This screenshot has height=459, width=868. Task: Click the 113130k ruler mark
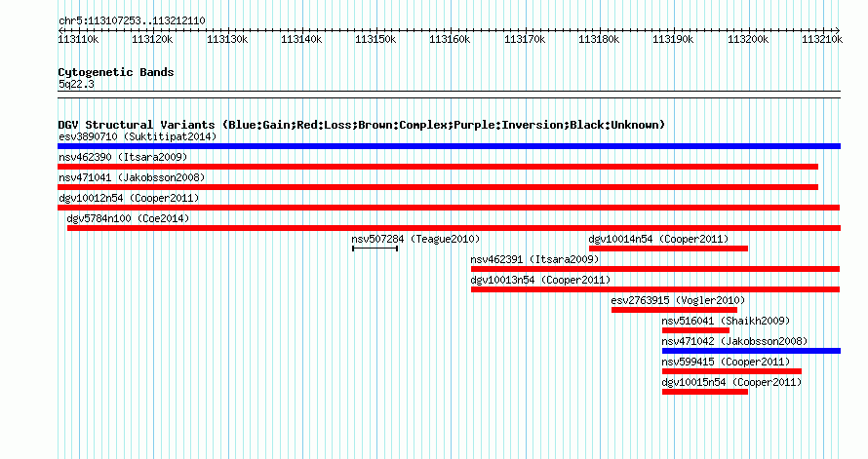pos(227,39)
